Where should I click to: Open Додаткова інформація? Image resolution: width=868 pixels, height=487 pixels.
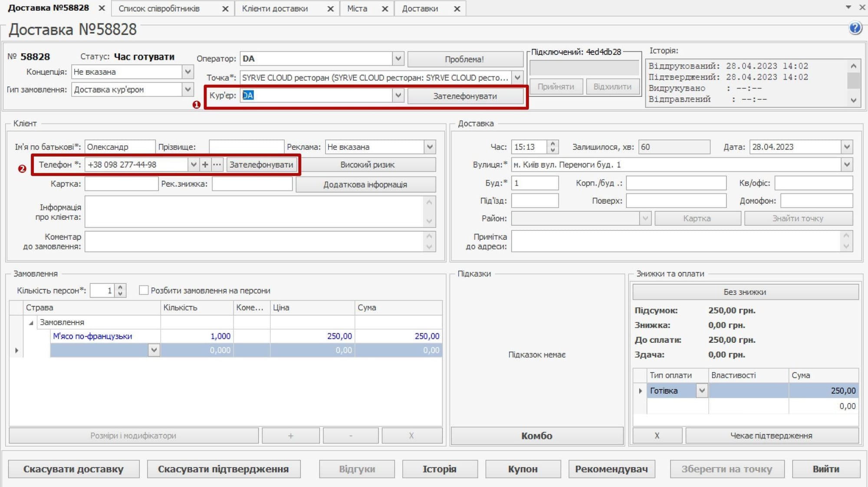365,184
